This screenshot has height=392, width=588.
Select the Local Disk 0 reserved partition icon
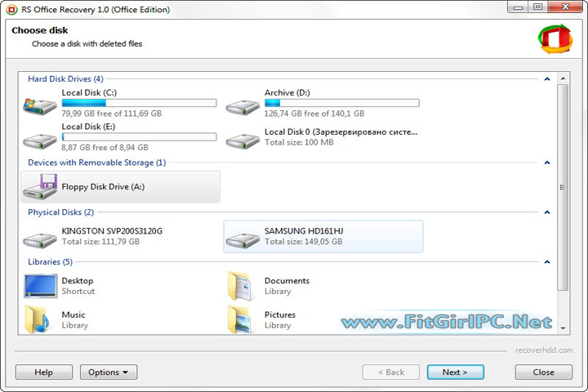pyautogui.click(x=243, y=141)
